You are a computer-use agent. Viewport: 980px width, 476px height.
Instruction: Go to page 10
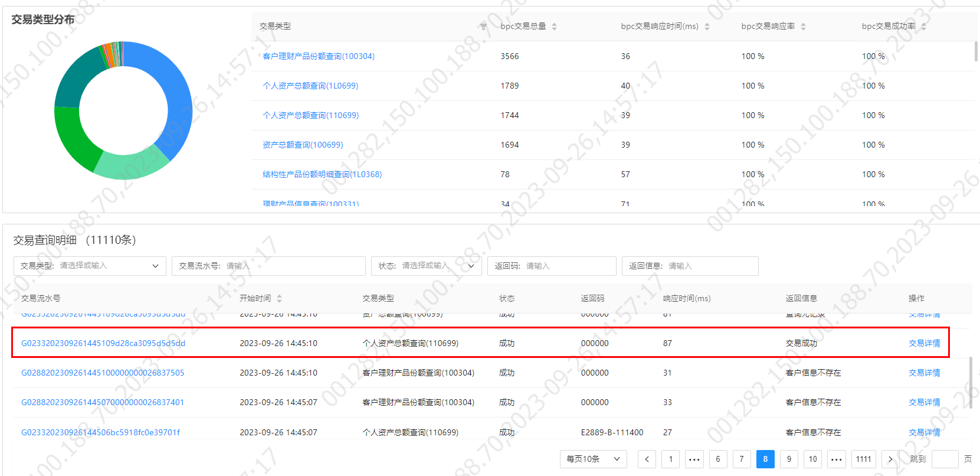pyautogui.click(x=813, y=459)
